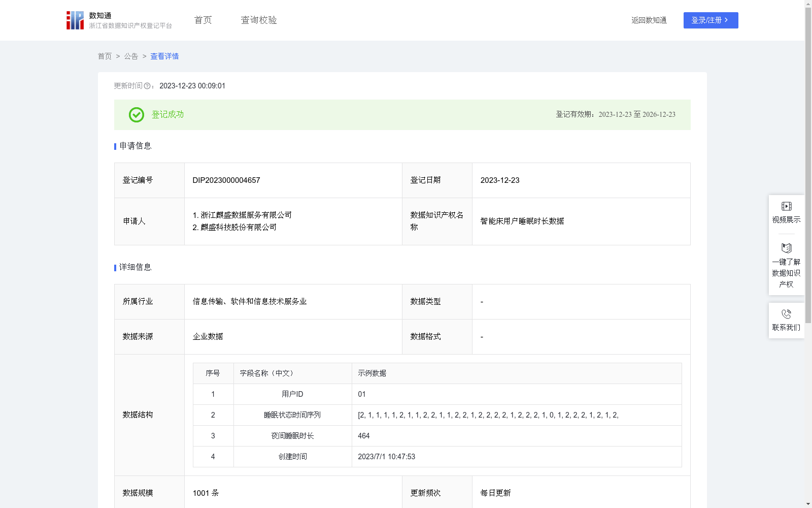Open the 查询校验 nav menu
The width and height of the screenshot is (812, 508).
pyautogui.click(x=259, y=20)
